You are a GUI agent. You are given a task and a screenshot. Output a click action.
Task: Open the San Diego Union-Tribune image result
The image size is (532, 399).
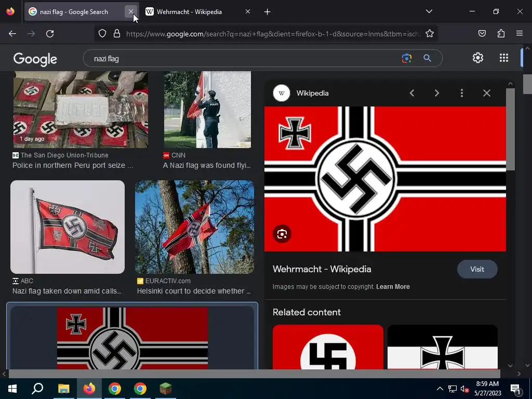(x=81, y=110)
